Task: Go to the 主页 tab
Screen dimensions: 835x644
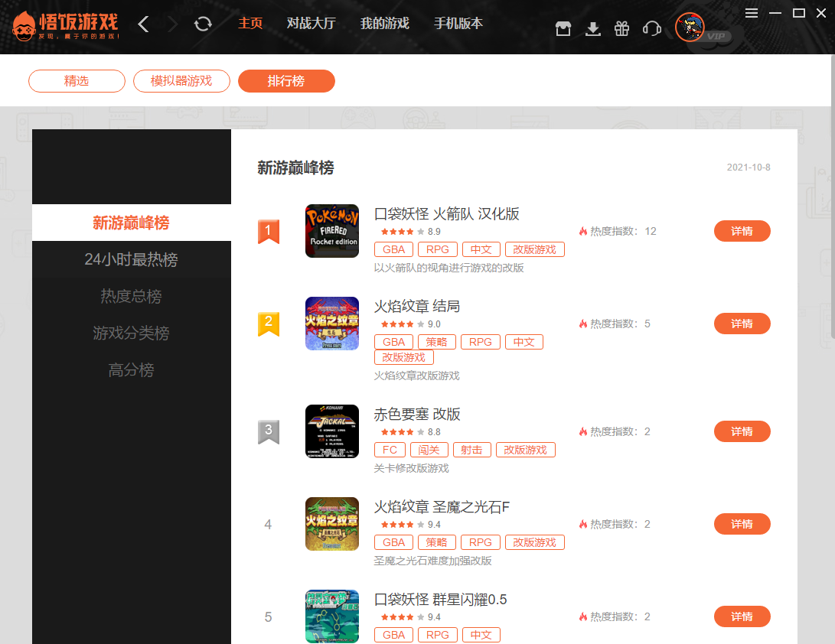Action: pos(250,24)
